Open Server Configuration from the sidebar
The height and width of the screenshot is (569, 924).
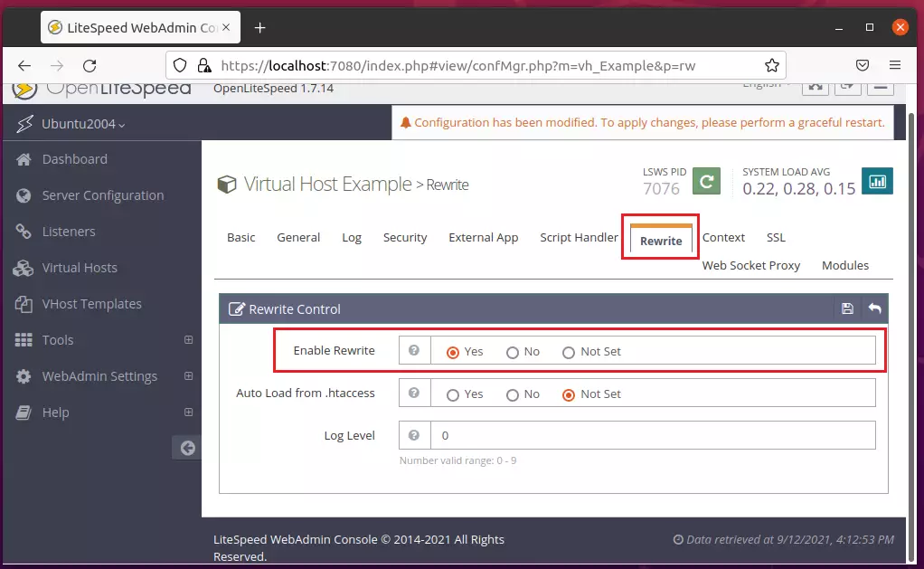(102, 195)
